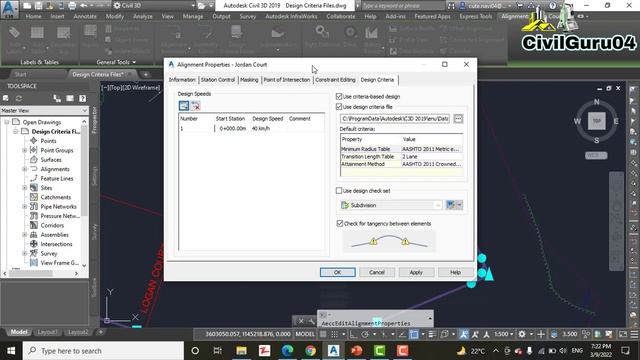The height and width of the screenshot is (360, 640).
Task: Click the command line customize wrench icon
Action: [x=311, y=321]
